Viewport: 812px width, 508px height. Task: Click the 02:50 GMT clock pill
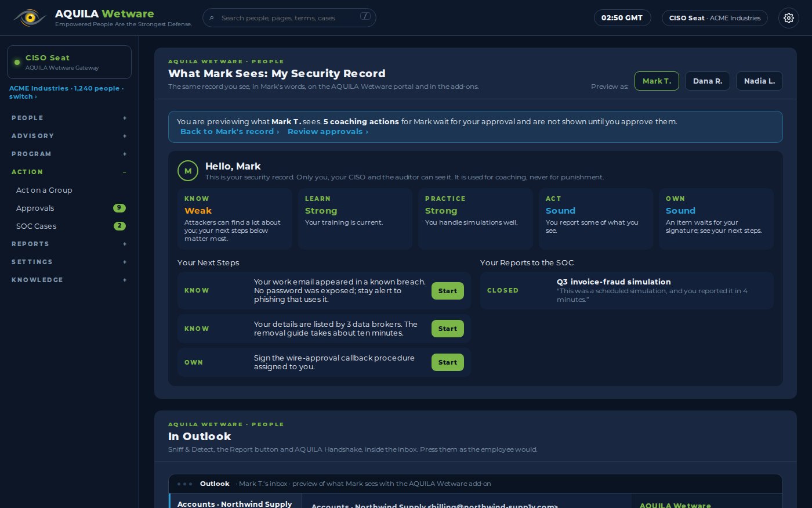click(622, 18)
